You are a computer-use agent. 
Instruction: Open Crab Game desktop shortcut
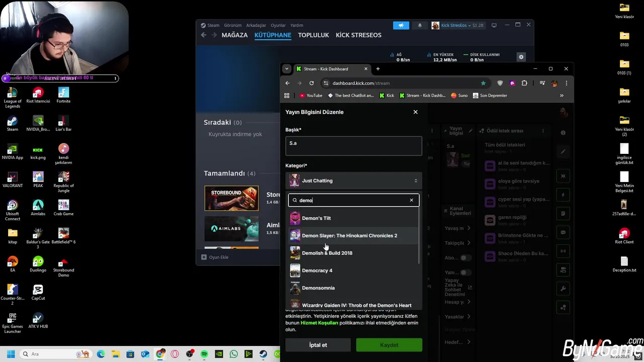(x=63, y=208)
